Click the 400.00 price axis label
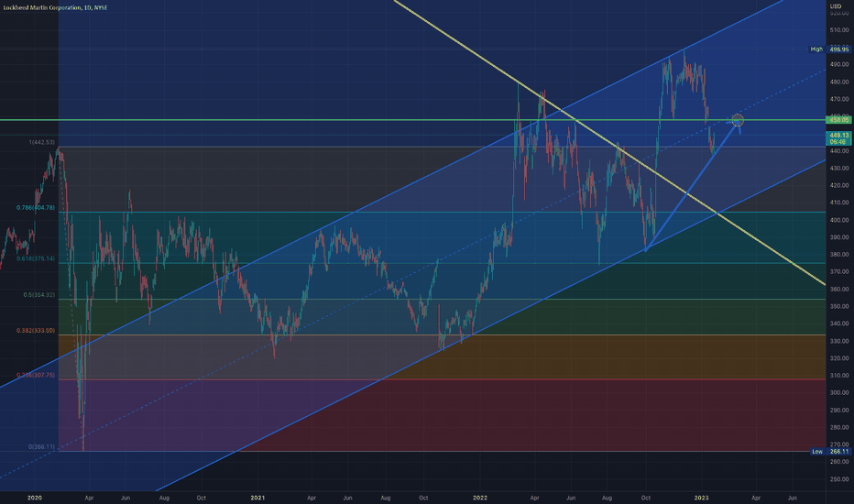 pos(839,220)
